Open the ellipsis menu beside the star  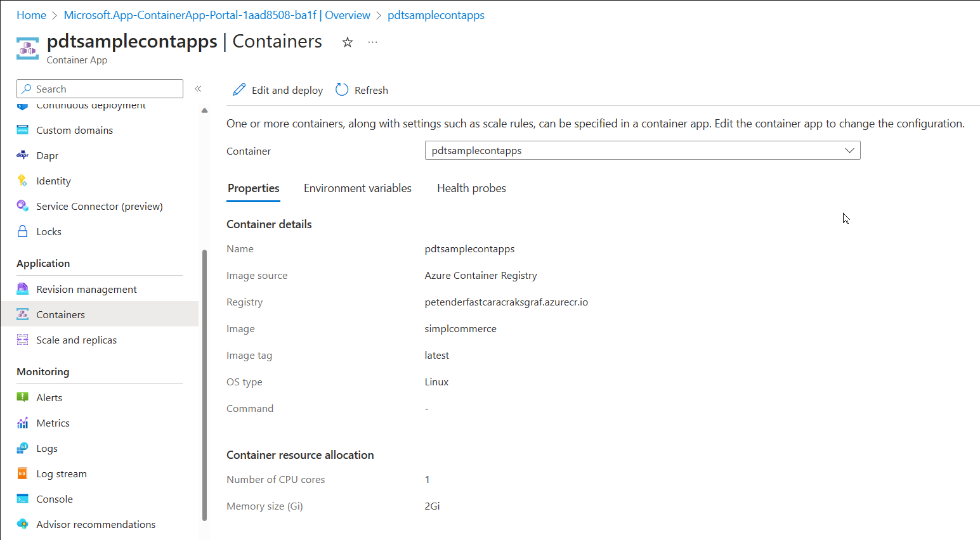click(372, 42)
